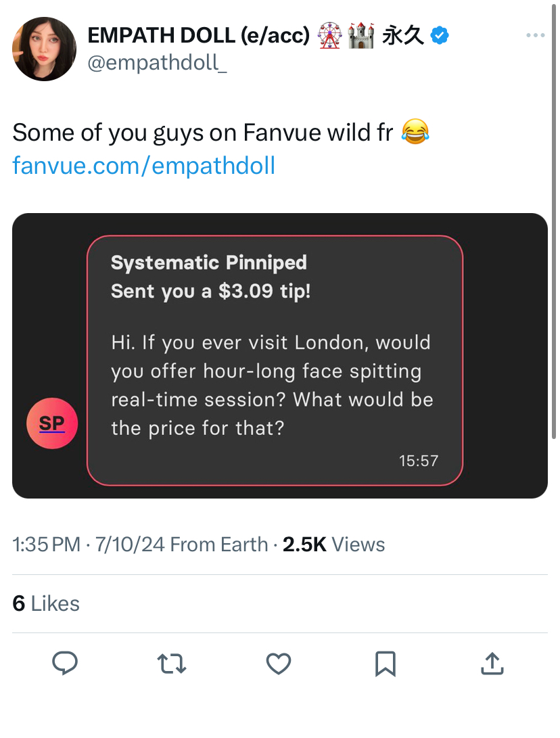
Task: Click the ferris wheel emoji in name
Action: click(x=329, y=35)
